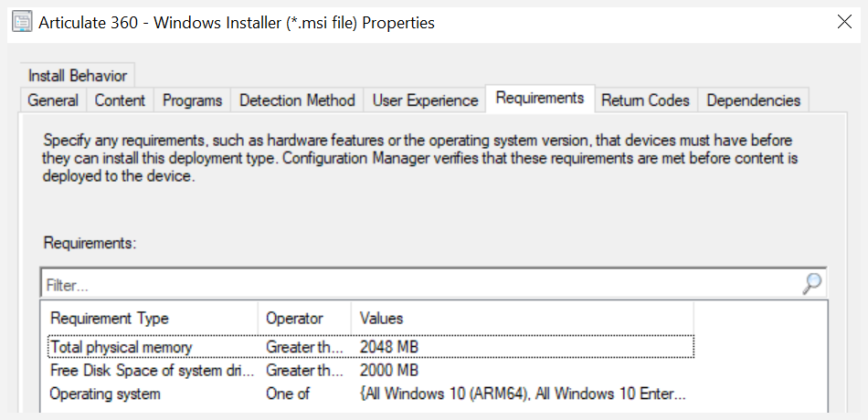Click the All Windows 10 (ARM64) values cell
Screen dimensions: 868x420
pos(523,394)
